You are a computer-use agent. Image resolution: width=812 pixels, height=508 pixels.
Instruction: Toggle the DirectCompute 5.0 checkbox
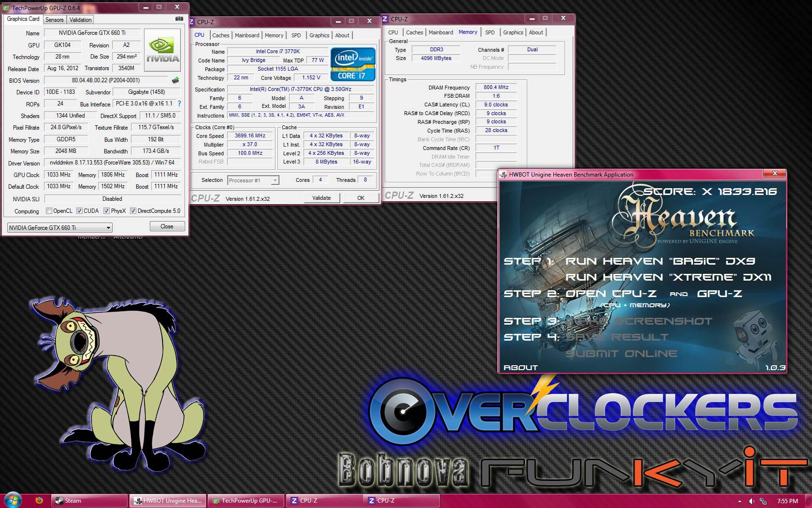133,211
